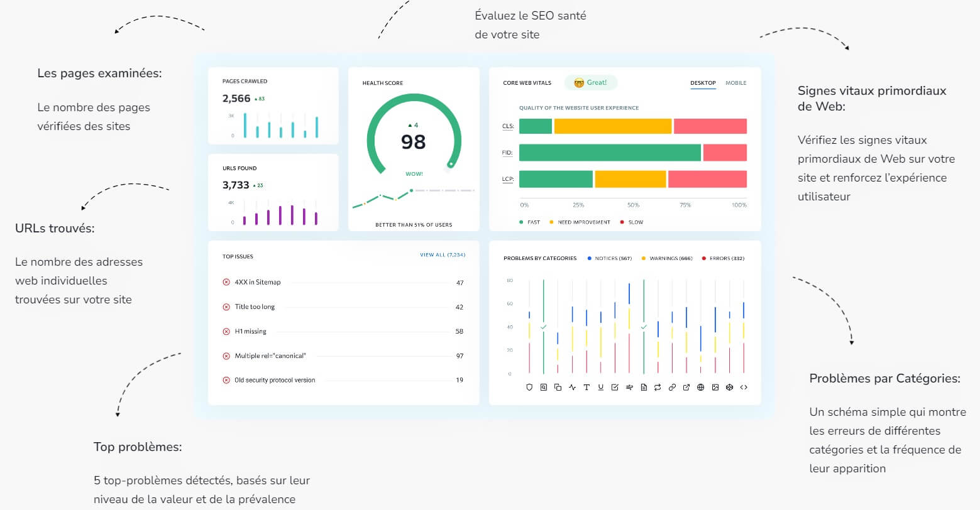
Task: Select the pulse-line performance category icon
Action: click(572, 388)
